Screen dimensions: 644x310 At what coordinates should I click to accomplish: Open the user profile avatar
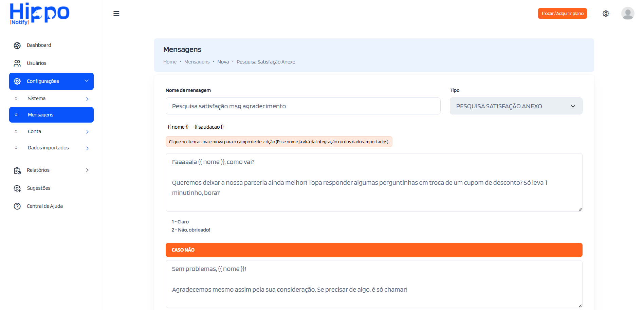[x=627, y=14]
